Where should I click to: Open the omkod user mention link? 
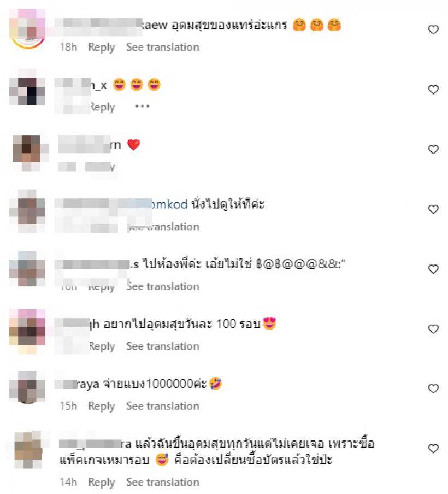click(x=169, y=204)
